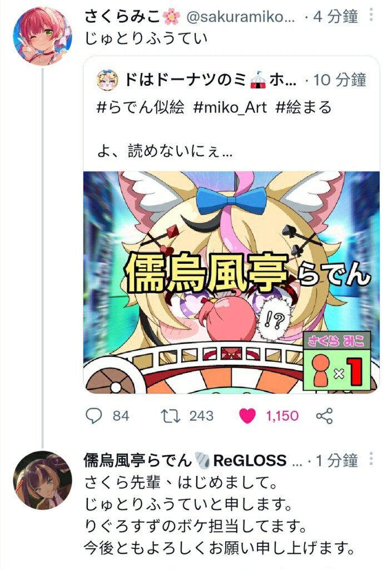Open the #らでん似絵 hashtag

coord(141,107)
